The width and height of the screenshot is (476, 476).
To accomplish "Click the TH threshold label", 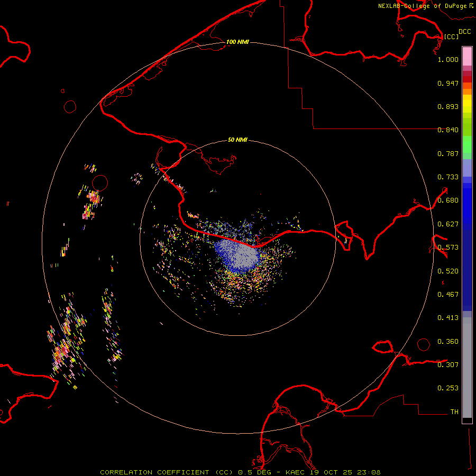I will [454, 411].
